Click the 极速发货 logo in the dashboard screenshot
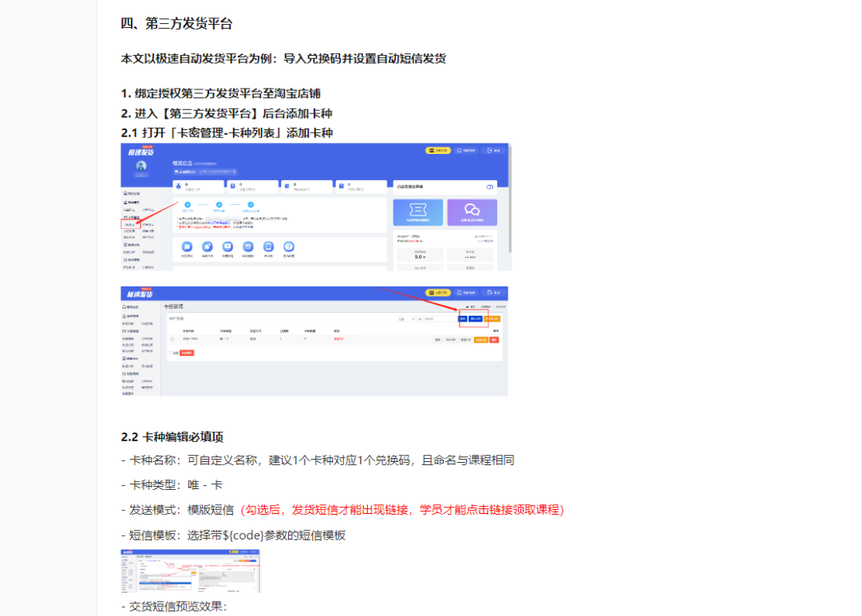The width and height of the screenshot is (862, 616). 140,152
